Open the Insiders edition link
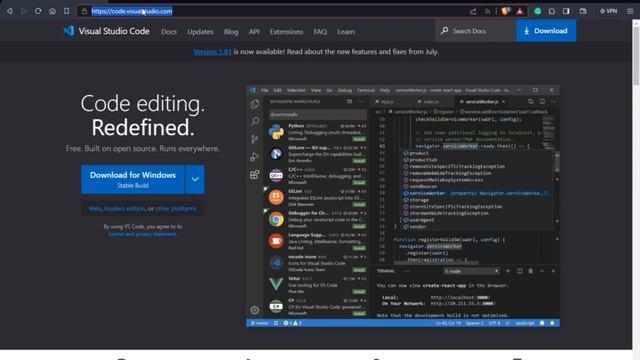This screenshot has height=360, width=640. (124, 209)
